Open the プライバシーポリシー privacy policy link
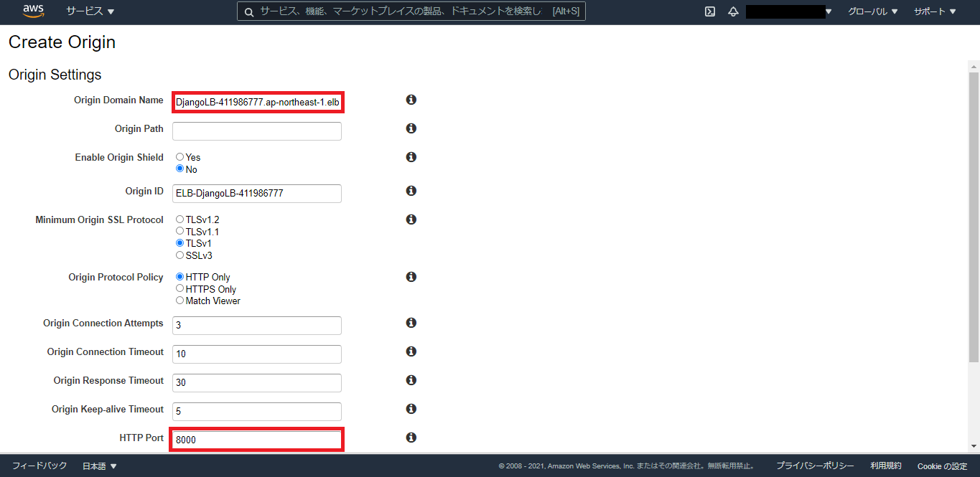This screenshot has height=477, width=980. point(815,466)
